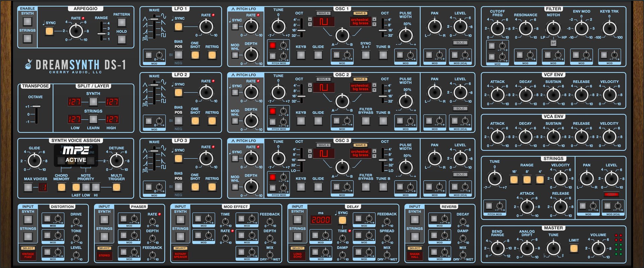Open Mod Effect Select Rotary Speaker menu
Viewport: 644px width, 268px height.
tap(180, 255)
